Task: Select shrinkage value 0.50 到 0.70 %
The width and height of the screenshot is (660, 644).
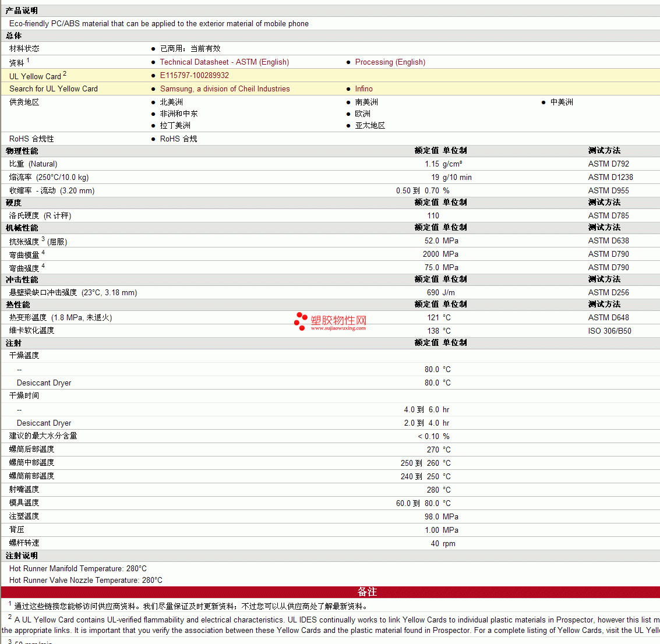Action: tap(422, 191)
